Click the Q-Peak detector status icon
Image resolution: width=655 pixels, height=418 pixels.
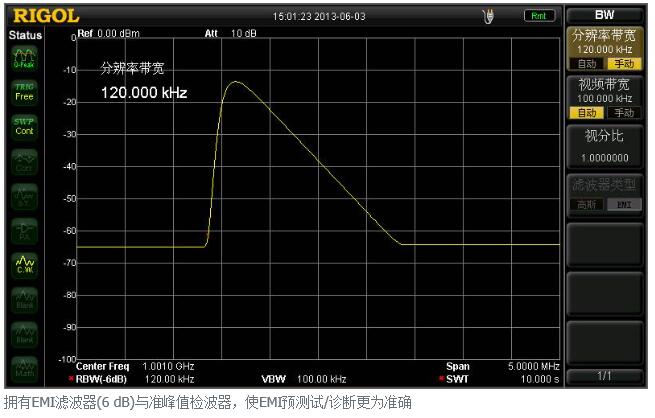[24, 58]
